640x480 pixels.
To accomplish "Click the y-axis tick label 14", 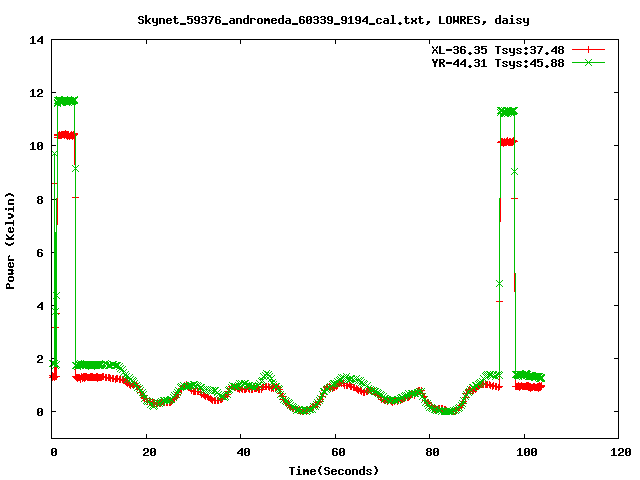I will [36, 40].
